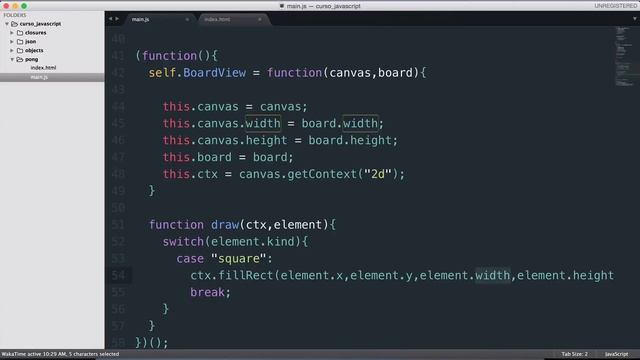Change Tab Size: 2 setting

click(x=574, y=354)
